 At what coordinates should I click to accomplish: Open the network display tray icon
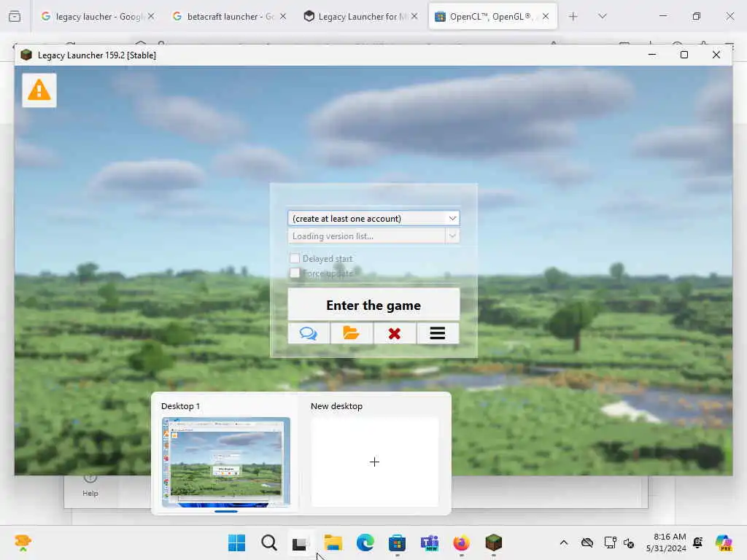point(610,542)
